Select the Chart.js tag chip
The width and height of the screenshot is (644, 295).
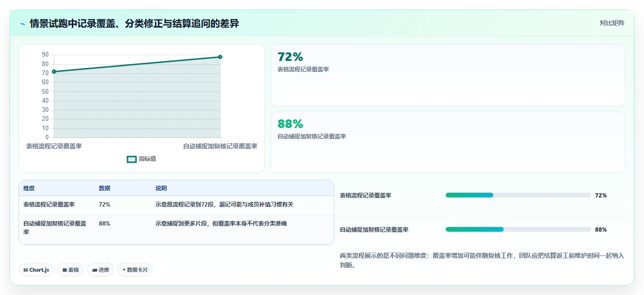pos(37,270)
